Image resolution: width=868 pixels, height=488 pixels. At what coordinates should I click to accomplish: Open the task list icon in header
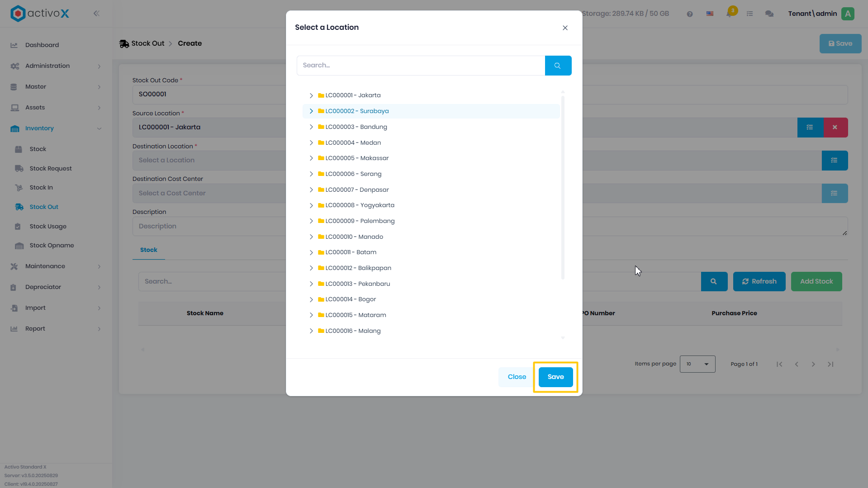coord(749,14)
